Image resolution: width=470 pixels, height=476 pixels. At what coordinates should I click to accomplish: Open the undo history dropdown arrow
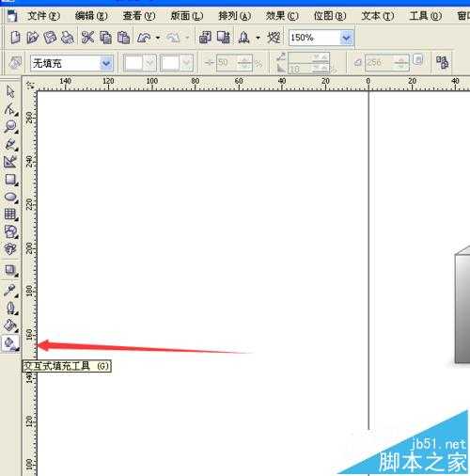coord(158,38)
